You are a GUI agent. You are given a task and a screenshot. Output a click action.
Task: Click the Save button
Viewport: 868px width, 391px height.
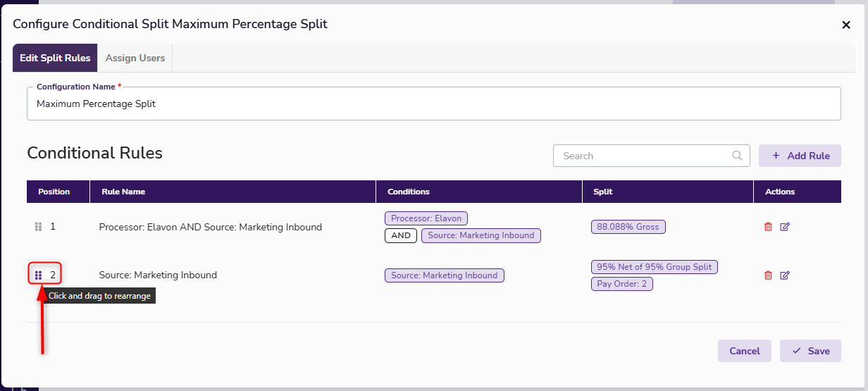pyautogui.click(x=810, y=351)
